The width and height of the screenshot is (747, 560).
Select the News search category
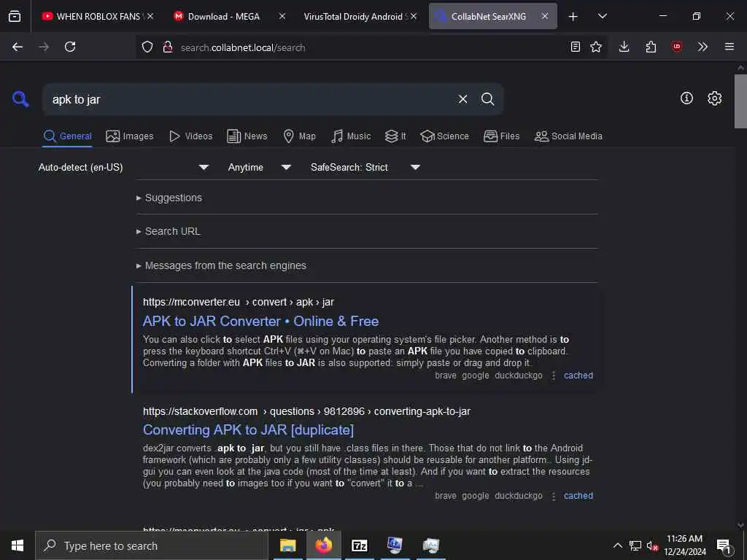(247, 136)
